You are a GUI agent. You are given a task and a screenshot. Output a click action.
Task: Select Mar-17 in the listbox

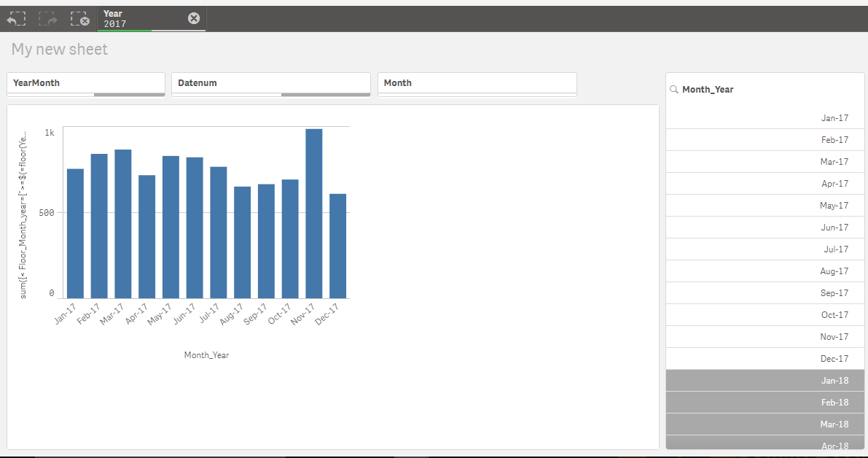(765, 162)
